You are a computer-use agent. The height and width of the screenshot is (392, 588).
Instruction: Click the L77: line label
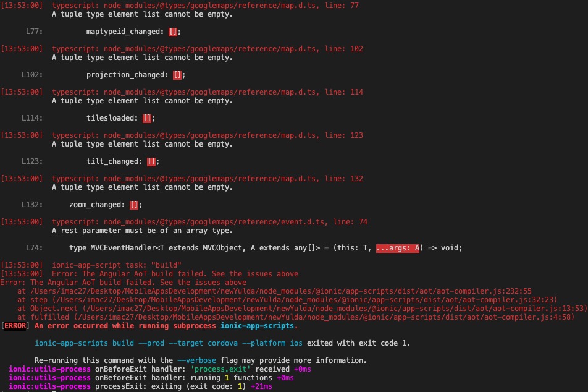[34, 32]
